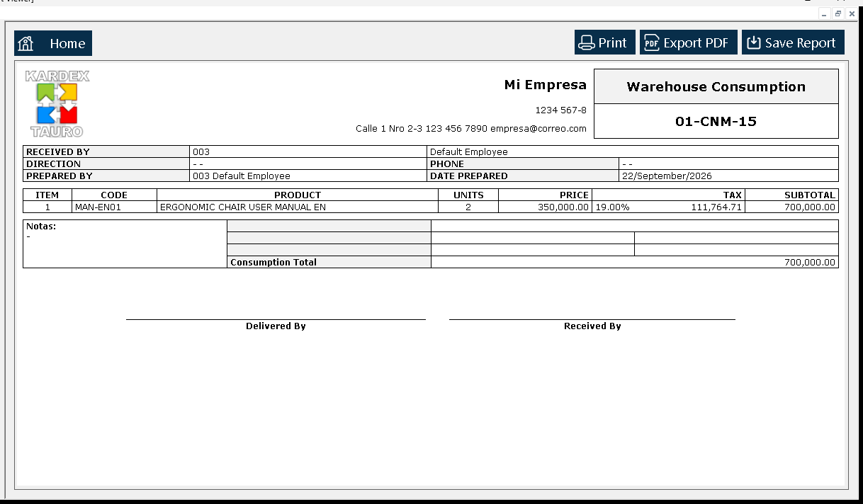Click document number 01-CNM-15
Viewport: 863px width, 504px height.
pos(716,121)
